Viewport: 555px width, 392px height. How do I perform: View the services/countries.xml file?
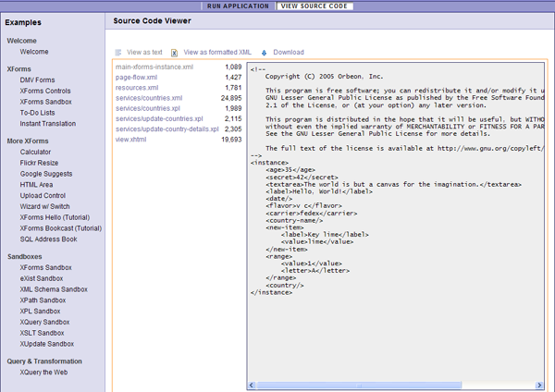(149, 98)
